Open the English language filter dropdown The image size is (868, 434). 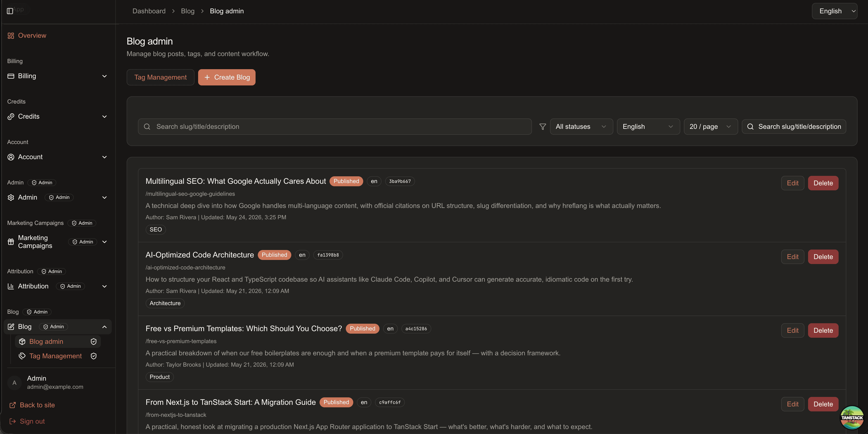(x=648, y=127)
